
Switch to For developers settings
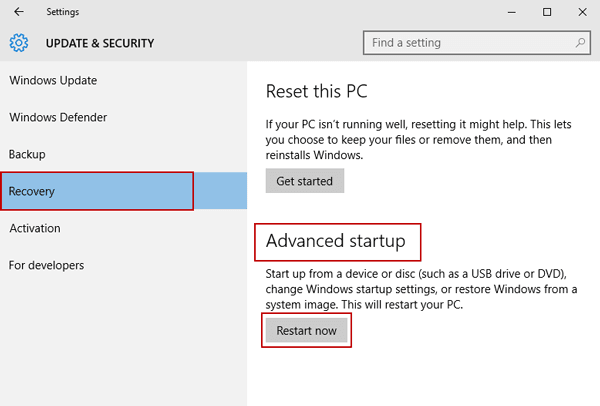click(47, 265)
